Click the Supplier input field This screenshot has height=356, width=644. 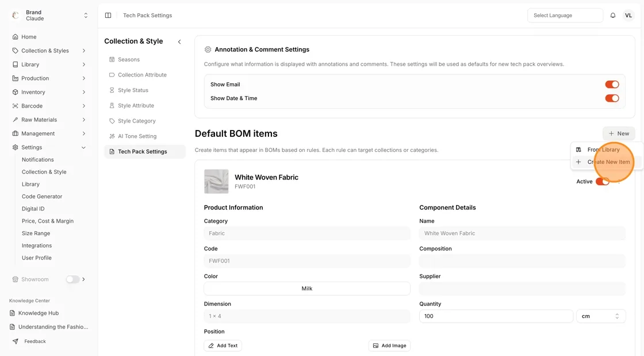tap(523, 289)
